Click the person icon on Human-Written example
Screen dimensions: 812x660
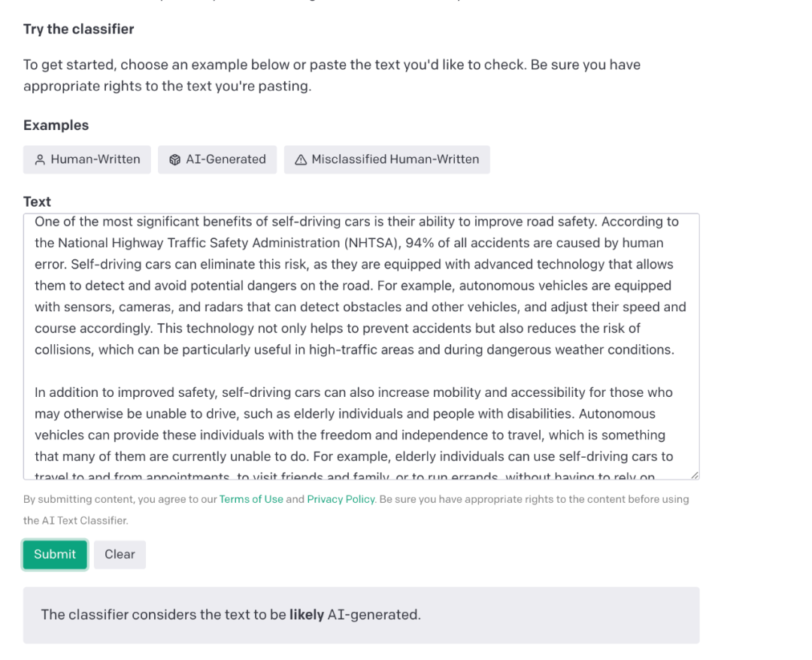tap(40, 159)
